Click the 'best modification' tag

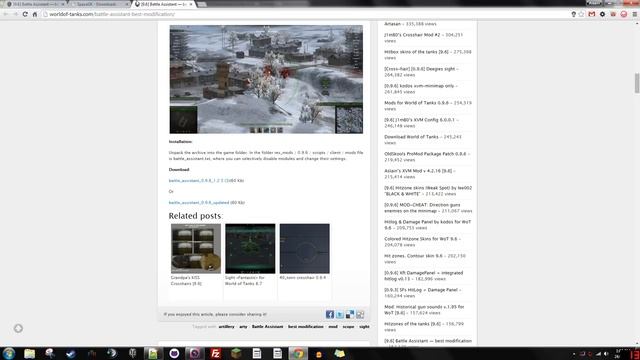click(306, 327)
